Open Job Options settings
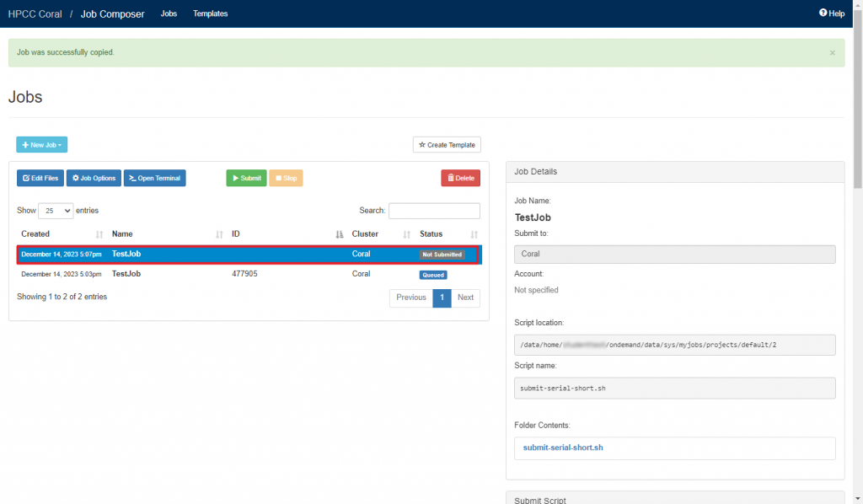The image size is (863, 504). [93, 178]
